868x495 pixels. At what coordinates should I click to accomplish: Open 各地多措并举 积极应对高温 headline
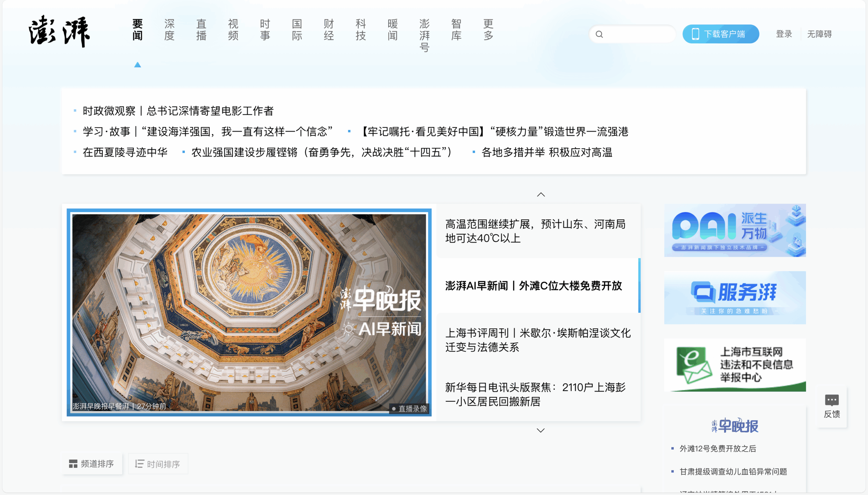pyautogui.click(x=547, y=152)
